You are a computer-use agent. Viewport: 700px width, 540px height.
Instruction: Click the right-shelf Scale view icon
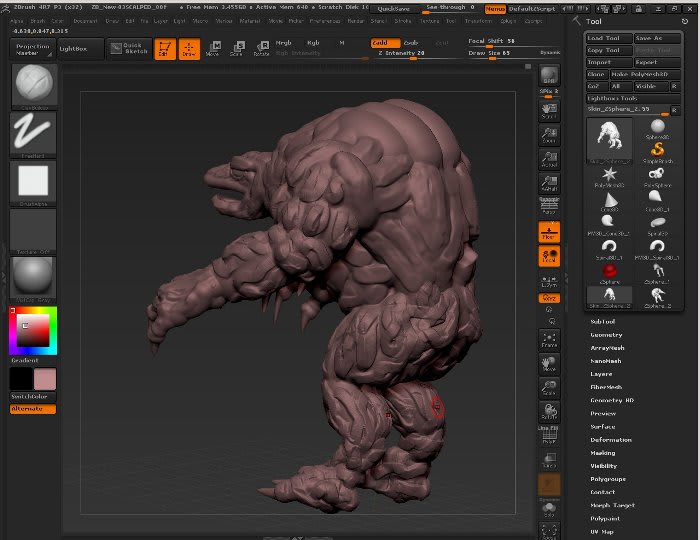(549, 388)
